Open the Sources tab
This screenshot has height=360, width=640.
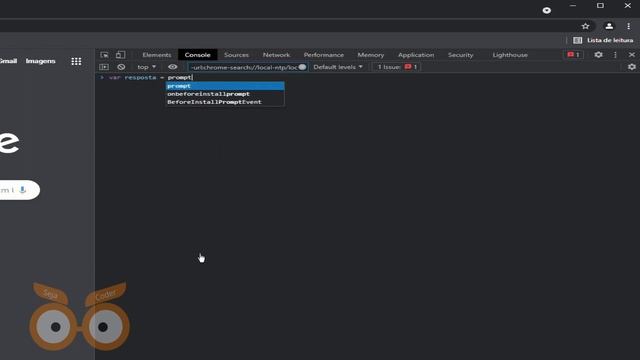[x=236, y=55]
